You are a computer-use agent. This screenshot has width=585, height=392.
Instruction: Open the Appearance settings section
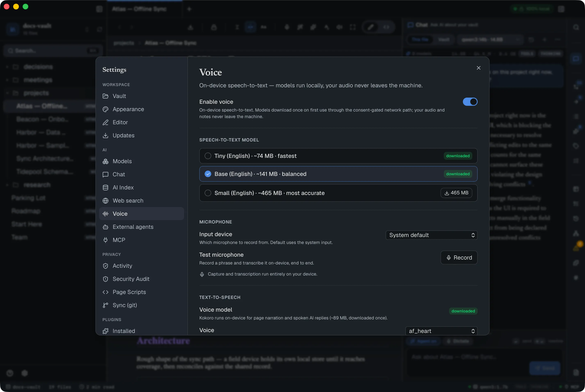[x=141, y=109]
